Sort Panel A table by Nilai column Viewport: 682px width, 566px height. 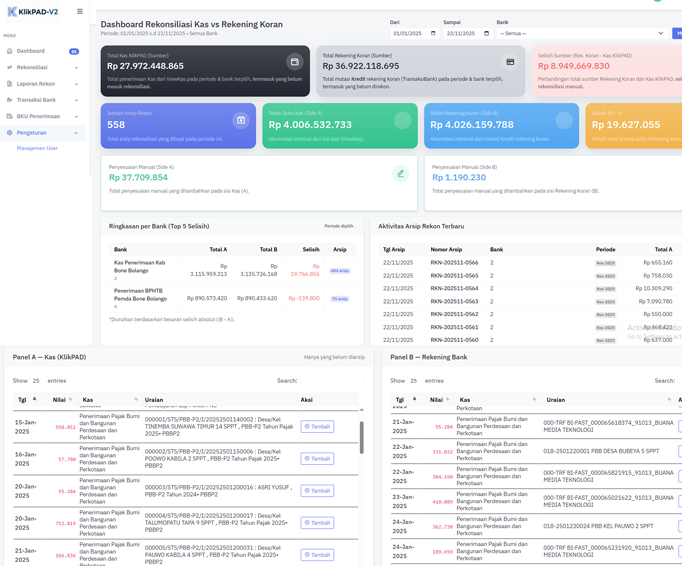[x=60, y=399]
